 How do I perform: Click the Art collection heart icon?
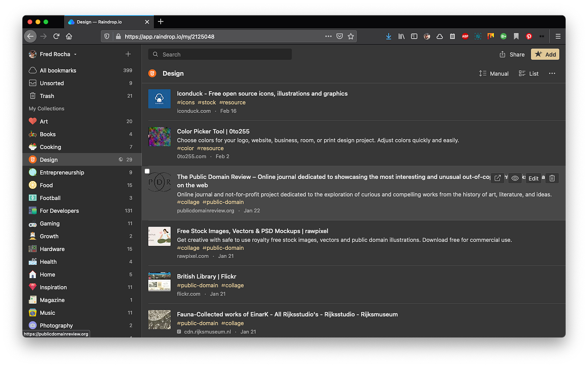(x=33, y=121)
